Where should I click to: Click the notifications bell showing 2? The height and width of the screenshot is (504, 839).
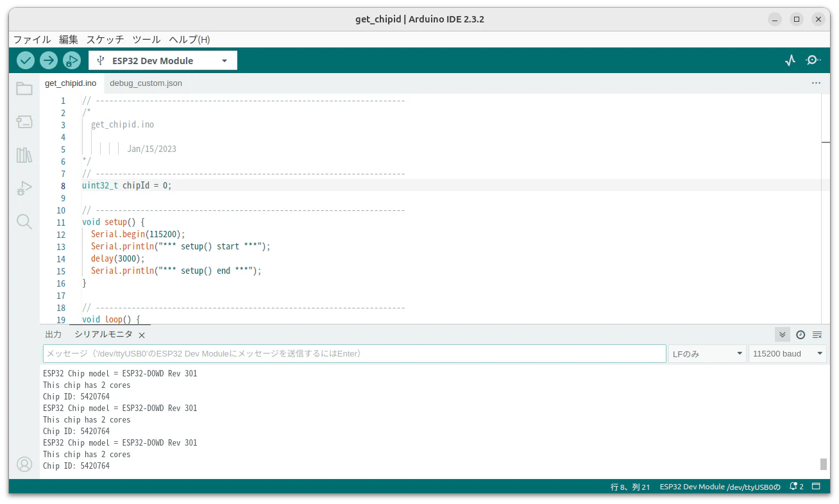(797, 487)
